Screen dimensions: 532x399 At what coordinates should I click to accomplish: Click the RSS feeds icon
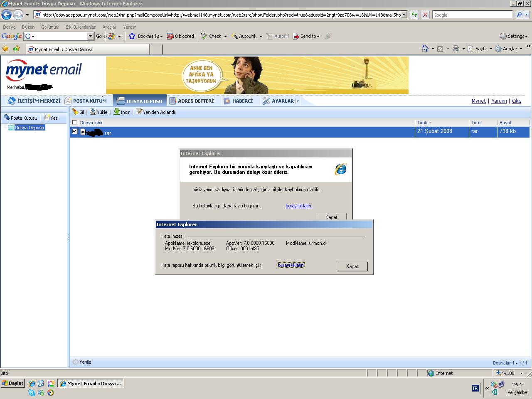tap(440, 49)
